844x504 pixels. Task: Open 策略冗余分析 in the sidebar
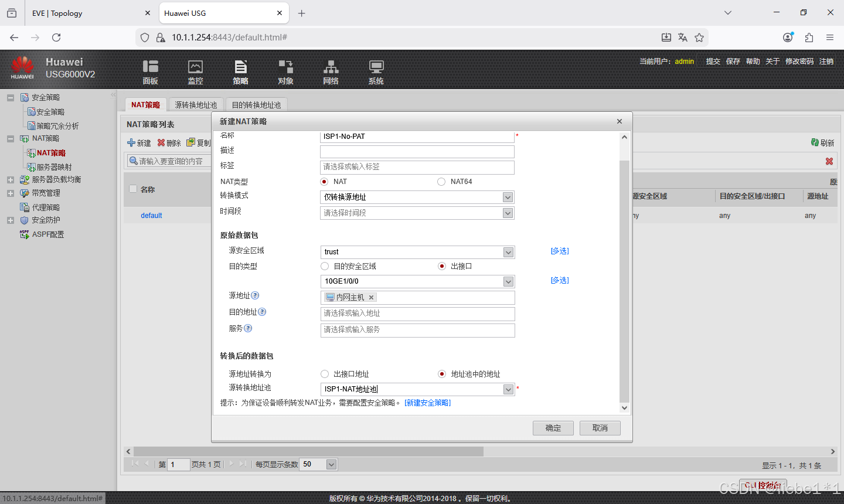click(57, 126)
